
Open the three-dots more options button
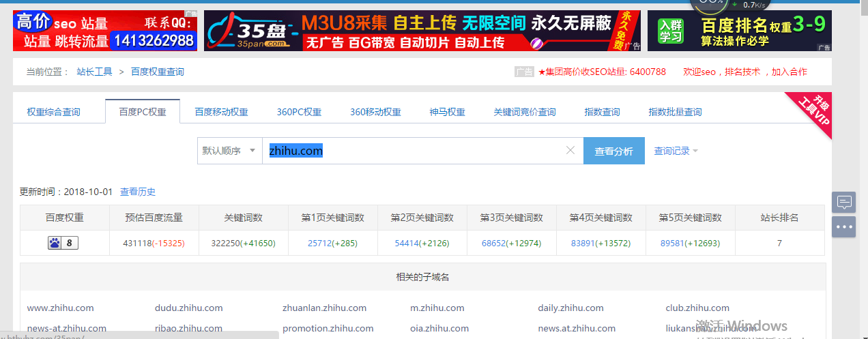click(843, 226)
